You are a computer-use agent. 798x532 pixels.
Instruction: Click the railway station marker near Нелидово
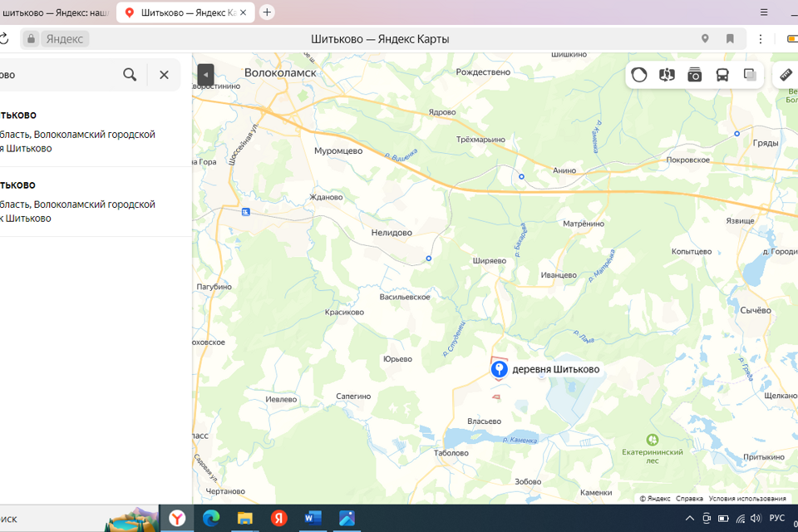point(429,259)
